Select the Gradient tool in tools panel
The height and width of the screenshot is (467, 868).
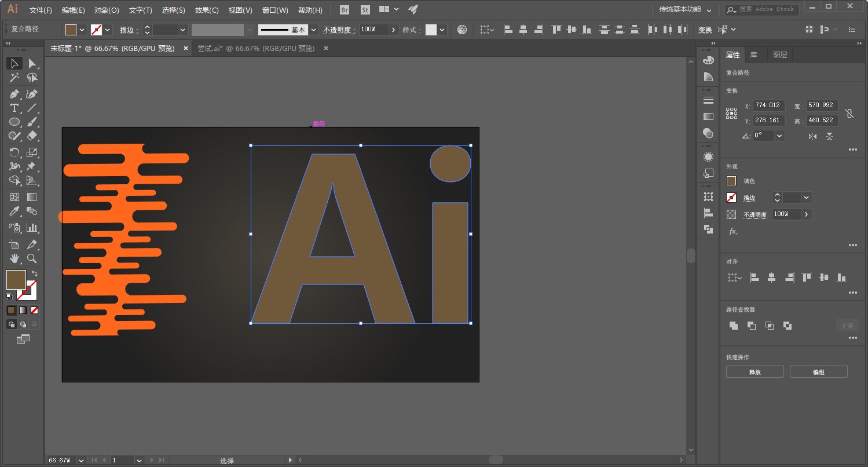[x=32, y=197]
